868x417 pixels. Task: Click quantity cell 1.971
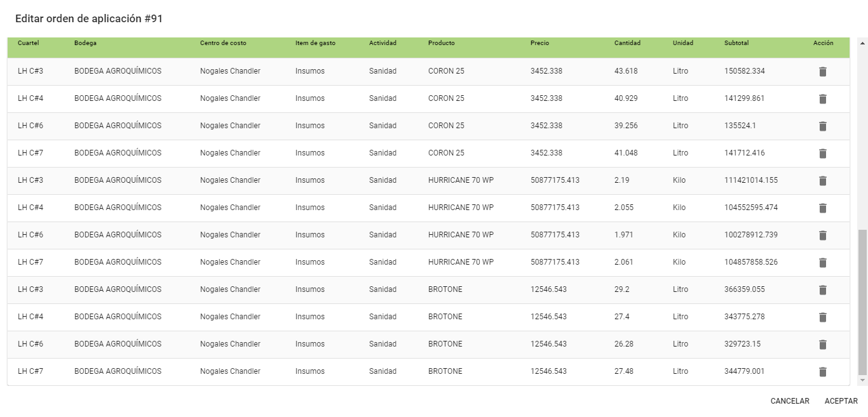tap(624, 235)
